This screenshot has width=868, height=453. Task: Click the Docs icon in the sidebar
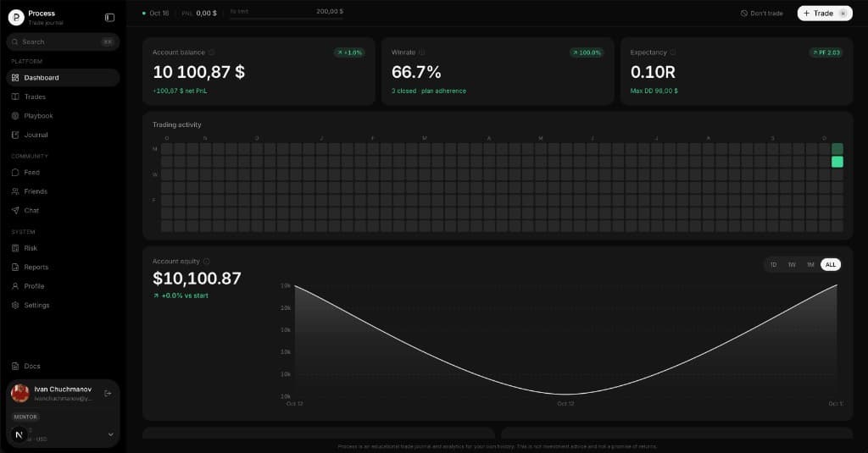[x=15, y=366]
